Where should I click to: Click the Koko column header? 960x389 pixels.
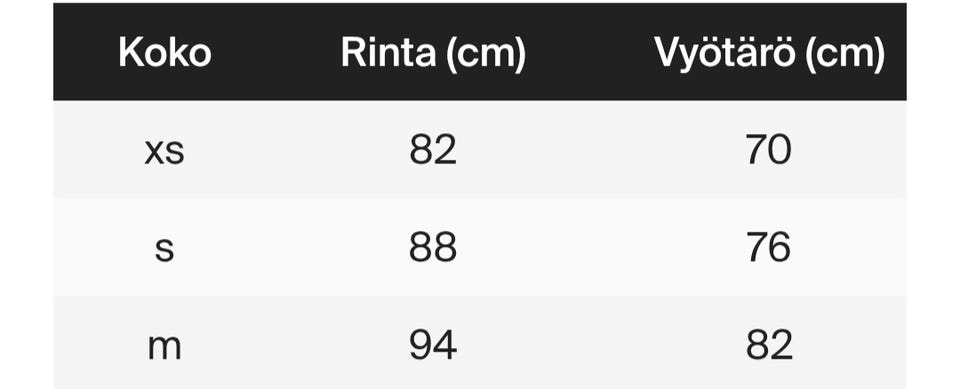(165, 52)
